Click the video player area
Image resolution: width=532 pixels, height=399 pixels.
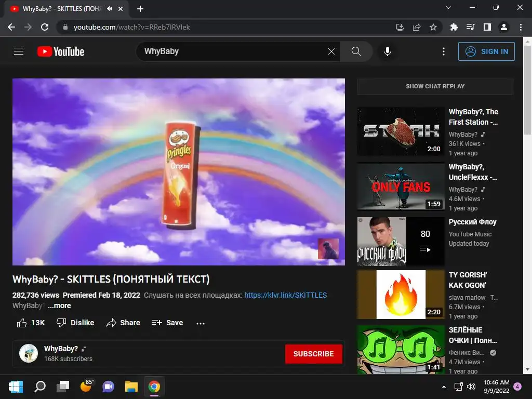[179, 171]
